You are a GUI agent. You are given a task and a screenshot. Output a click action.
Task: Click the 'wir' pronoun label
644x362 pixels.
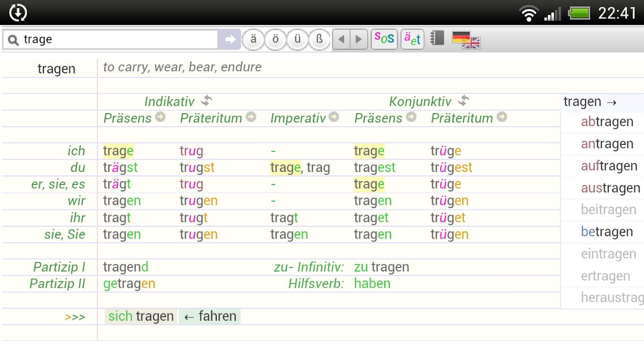point(77,201)
